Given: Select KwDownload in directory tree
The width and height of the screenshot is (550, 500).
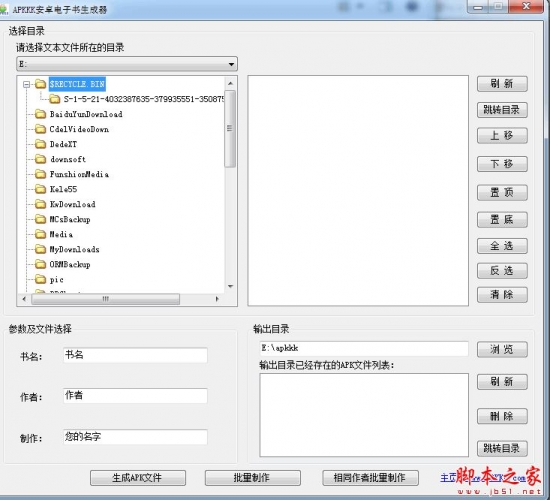Looking at the screenshot, I should (x=73, y=204).
